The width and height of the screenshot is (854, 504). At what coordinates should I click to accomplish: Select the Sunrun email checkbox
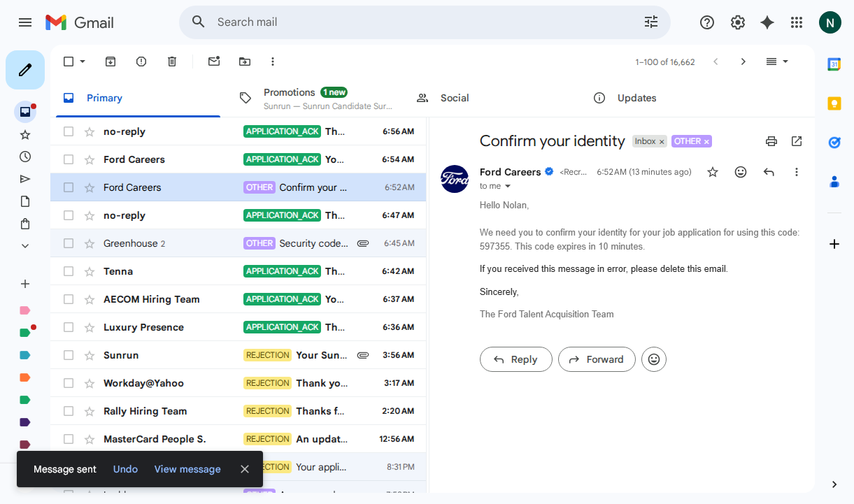click(69, 355)
